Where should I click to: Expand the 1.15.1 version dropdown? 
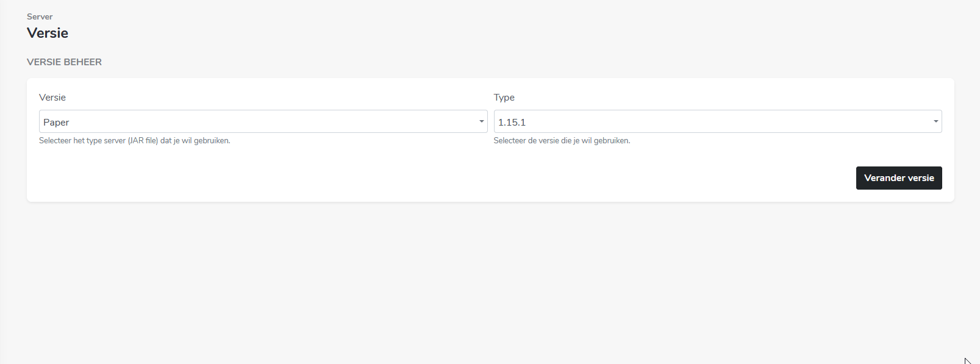pyautogui.click(x=717, y=121)
